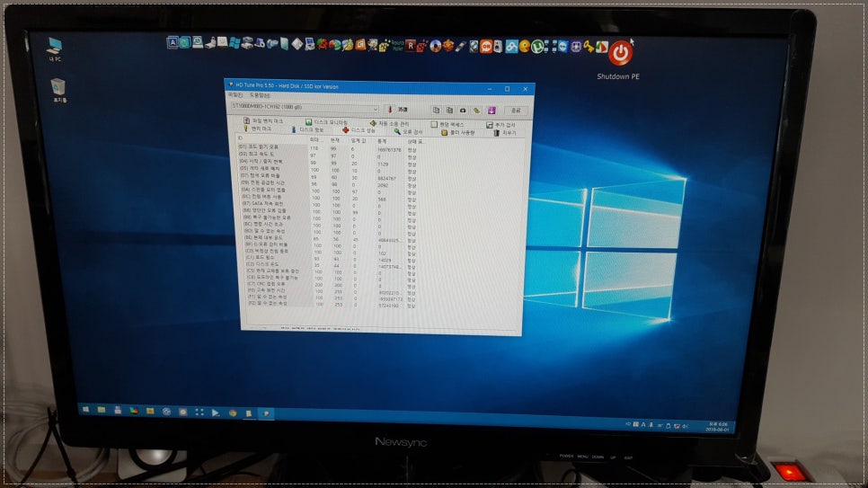Launch the CD disc icon in top dock
The image size is (868, 488).
(435, 47)
